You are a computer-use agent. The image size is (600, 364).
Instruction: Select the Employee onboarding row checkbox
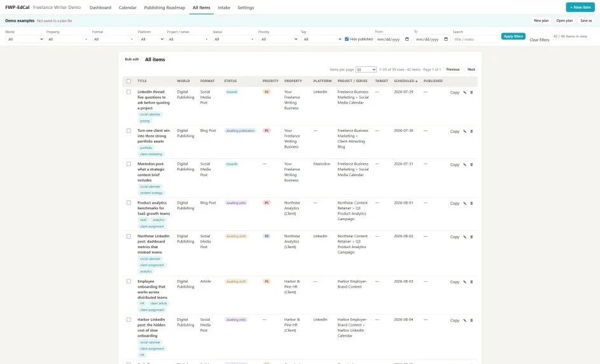point(129,281)
